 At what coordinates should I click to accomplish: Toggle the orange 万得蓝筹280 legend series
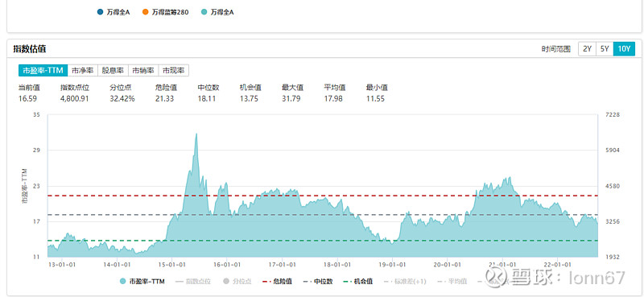click(165, 12)
